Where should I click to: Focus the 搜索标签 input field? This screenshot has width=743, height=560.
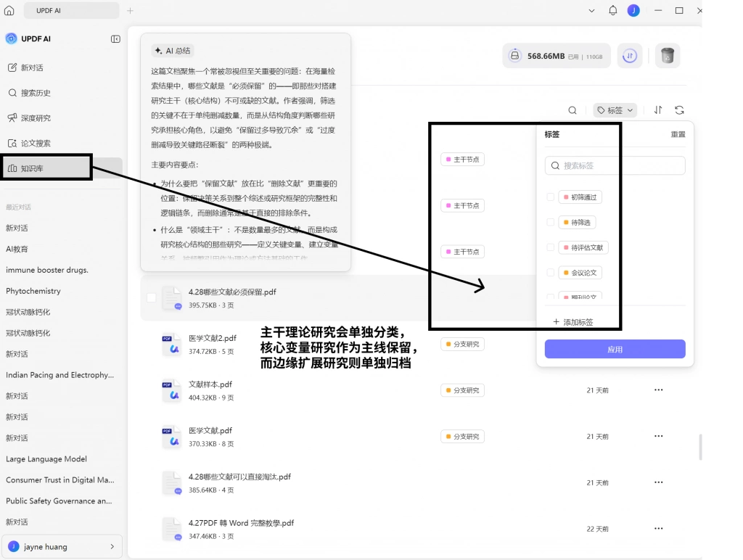(615, 165)
